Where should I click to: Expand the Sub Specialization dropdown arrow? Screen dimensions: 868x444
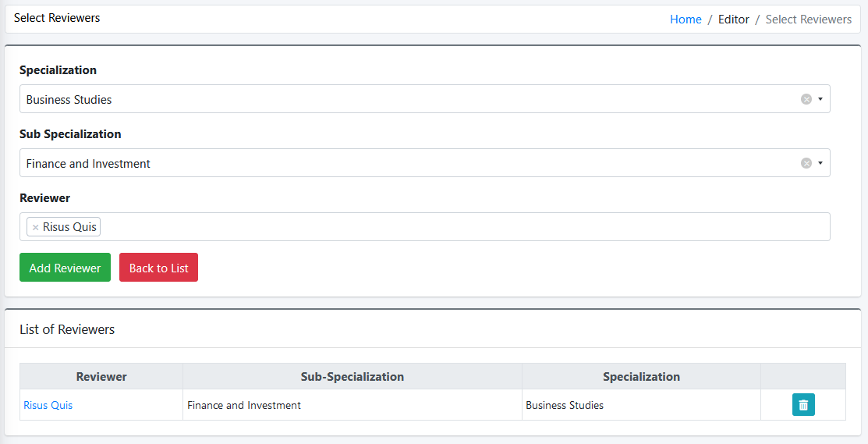point(820,163)
